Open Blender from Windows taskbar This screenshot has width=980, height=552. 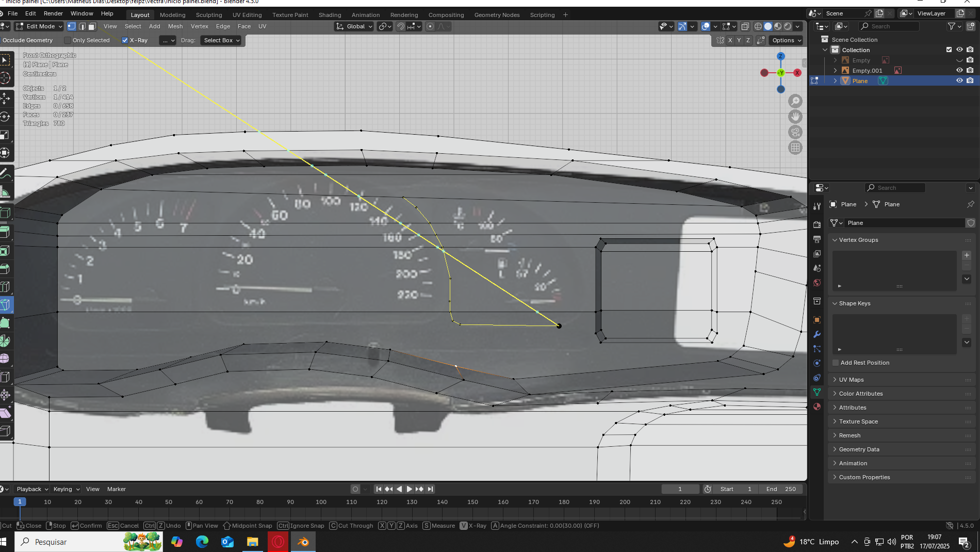[x=303, y=542]
